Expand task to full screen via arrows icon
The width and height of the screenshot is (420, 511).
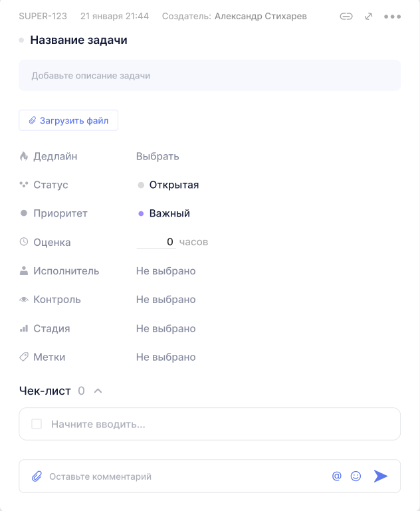(x=369, y=17)
